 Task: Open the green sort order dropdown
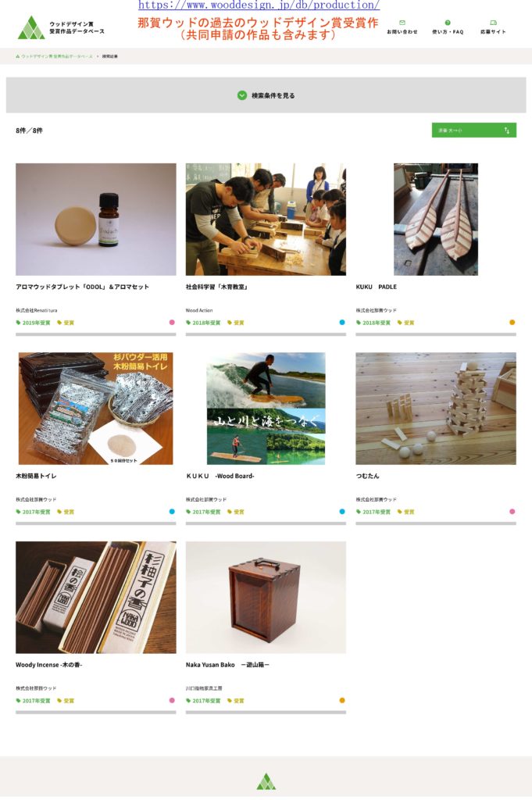(x=474, y=130)
